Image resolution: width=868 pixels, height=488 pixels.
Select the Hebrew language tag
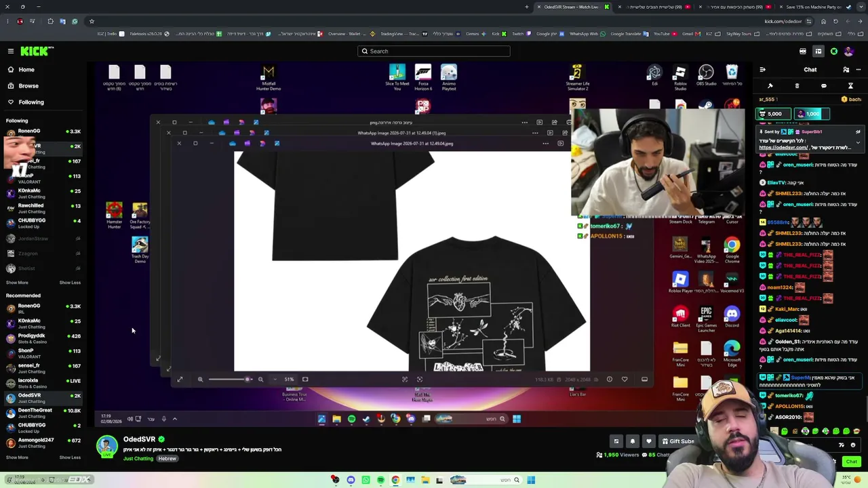tap(167, 459)
